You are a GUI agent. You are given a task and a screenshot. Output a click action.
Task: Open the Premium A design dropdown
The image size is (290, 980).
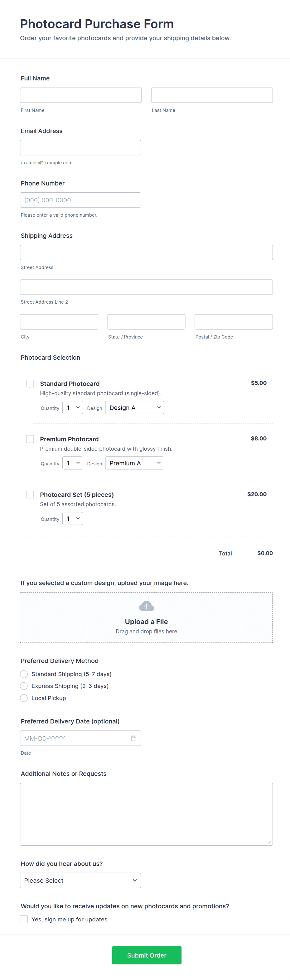[x=134, y=463]
